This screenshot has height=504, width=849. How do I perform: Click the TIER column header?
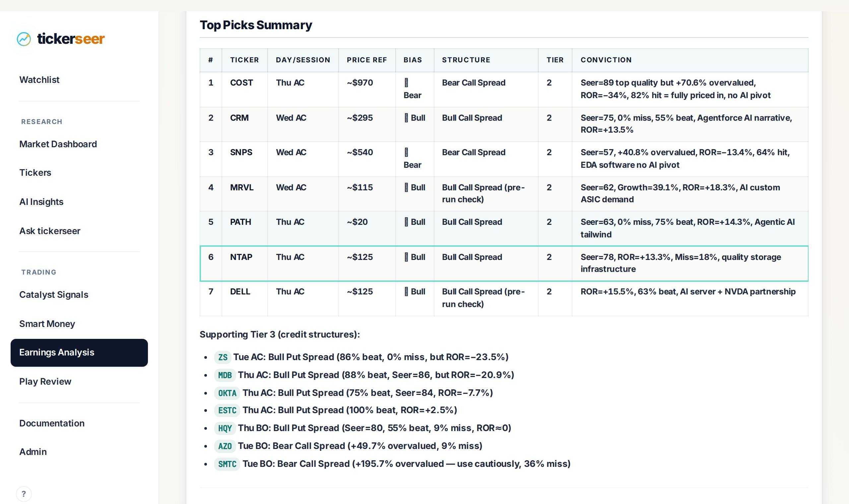pyautogui.click(x=555, y=60)
